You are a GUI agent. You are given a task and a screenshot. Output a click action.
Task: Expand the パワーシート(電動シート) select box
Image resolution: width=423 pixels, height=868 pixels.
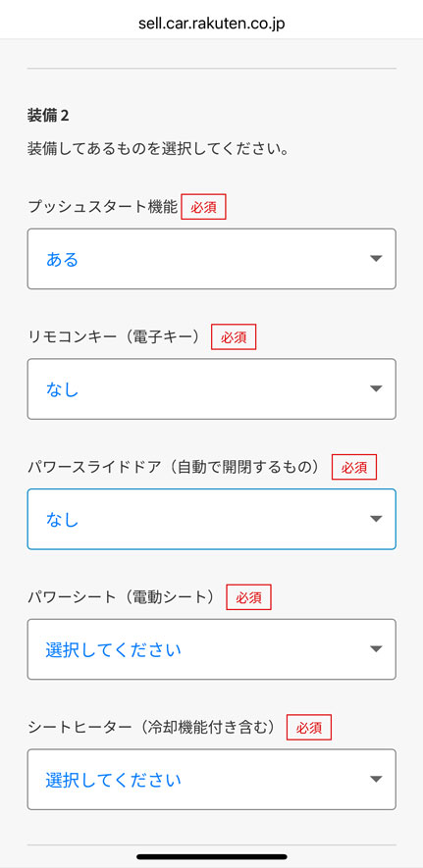212,649
